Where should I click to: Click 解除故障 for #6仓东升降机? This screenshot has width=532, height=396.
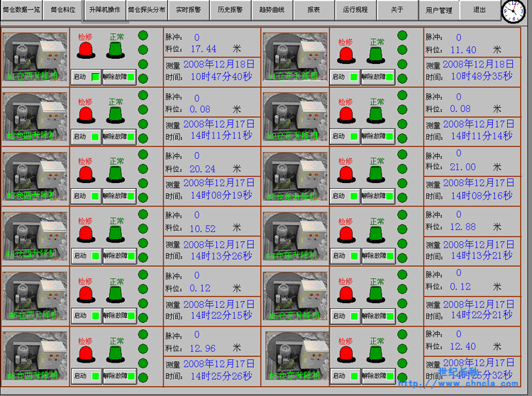click(x=378, y=376)
